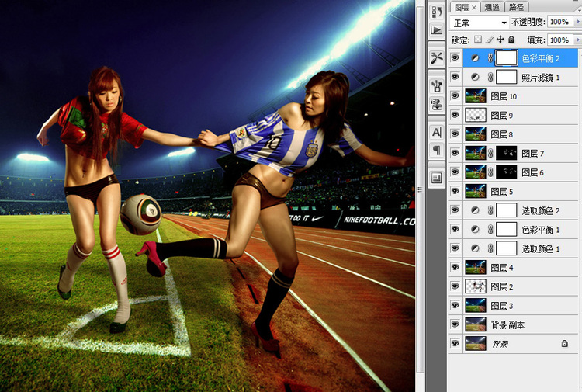Open the History panel icon

[x=437, y=11]
